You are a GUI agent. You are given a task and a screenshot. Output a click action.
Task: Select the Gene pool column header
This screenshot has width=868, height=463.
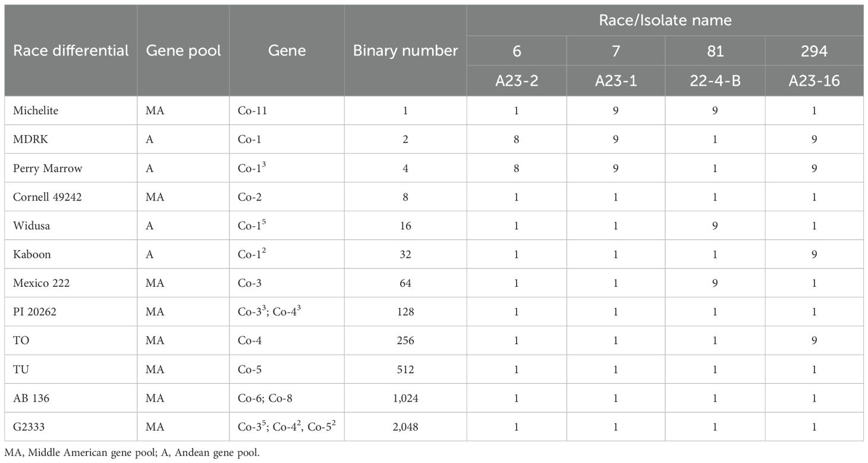[x=183, y=51]
